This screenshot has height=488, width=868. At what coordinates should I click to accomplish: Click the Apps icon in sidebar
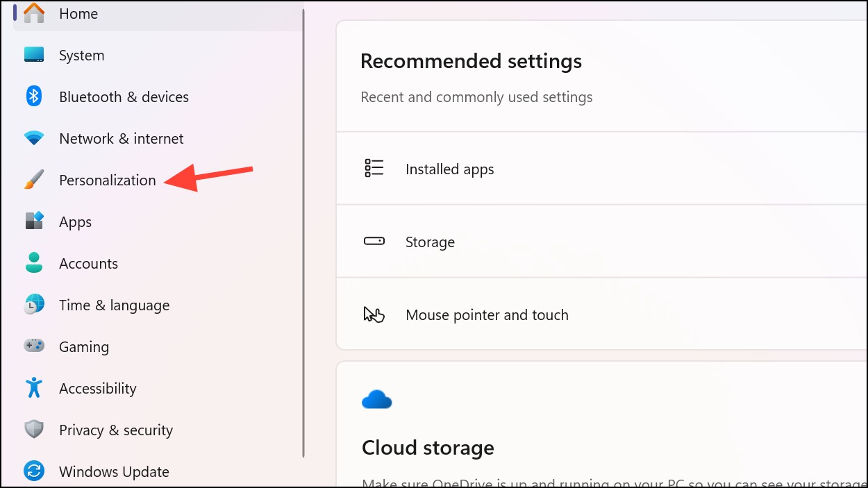tap(34, 221)
